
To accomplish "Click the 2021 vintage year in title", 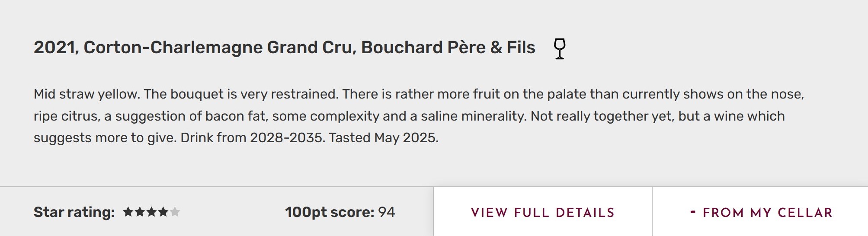I will (x=54, y=48).
